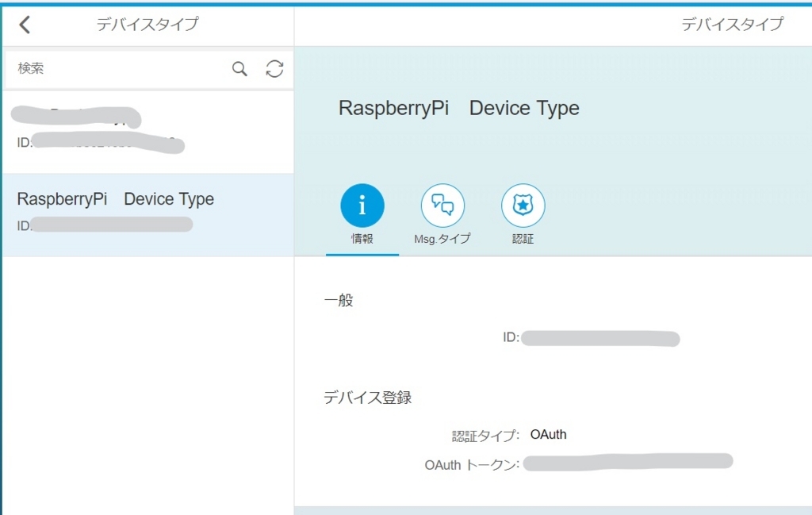Click the redacted ID value under 一般
The height and width of the screenshot is (515, 812).
(600, 338)
